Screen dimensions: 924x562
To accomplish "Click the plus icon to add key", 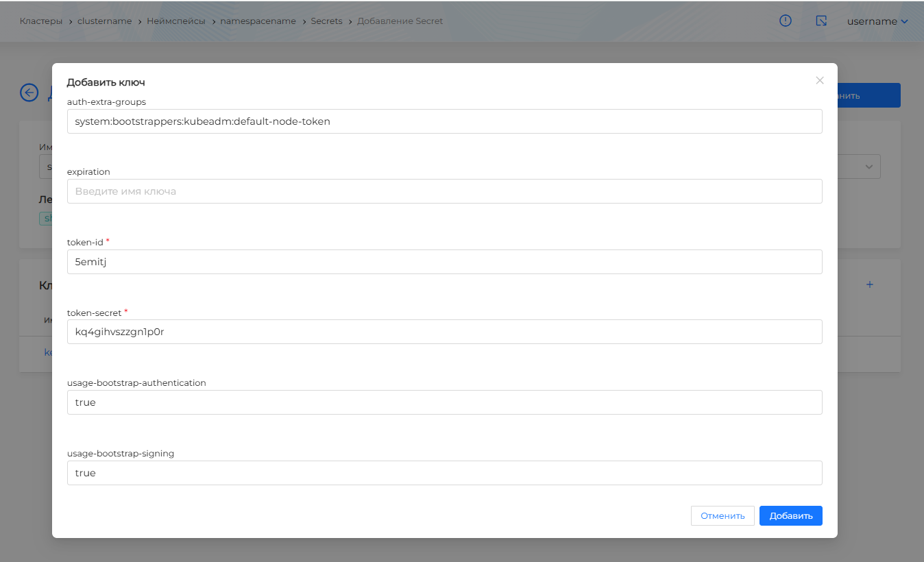I will tap(869, 284).
